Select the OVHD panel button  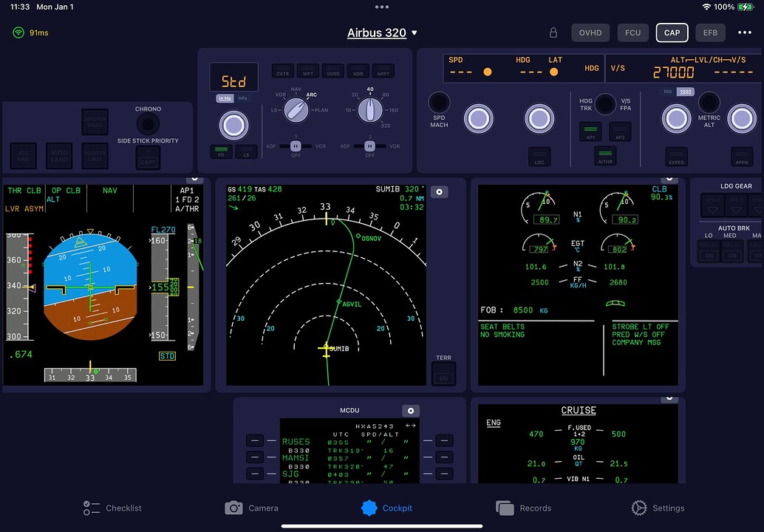pos(590,33)
